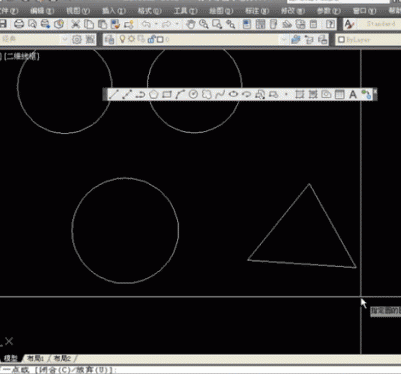Select the Spline tool
The image size is (401, 374).
click(220, 94)
